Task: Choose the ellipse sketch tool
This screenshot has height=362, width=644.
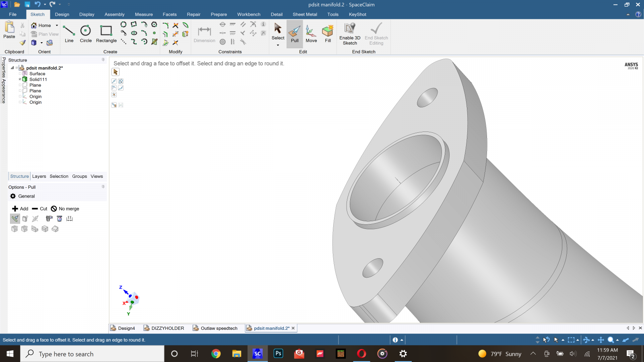Action: coord(134,33)
